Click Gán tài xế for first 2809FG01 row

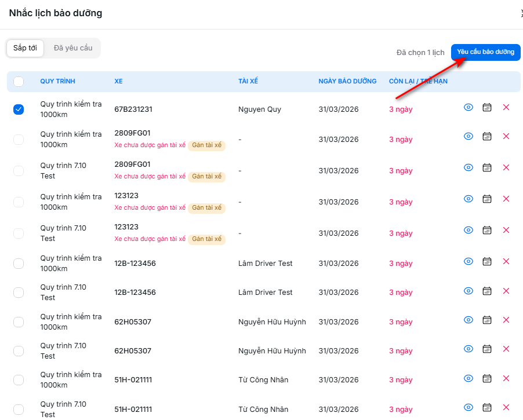point(206,145)
